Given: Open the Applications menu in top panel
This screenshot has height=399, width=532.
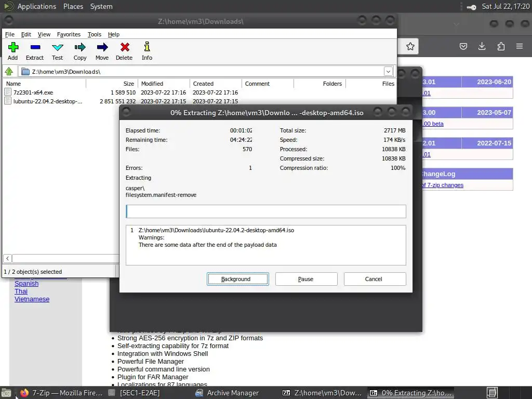Looking at the screenshot, I should [37, 6].
